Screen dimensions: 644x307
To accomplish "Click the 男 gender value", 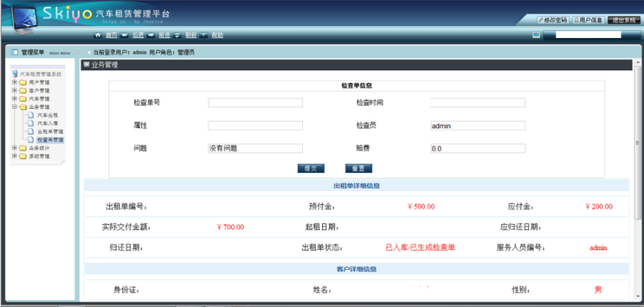I will click(x=598, y=290).
